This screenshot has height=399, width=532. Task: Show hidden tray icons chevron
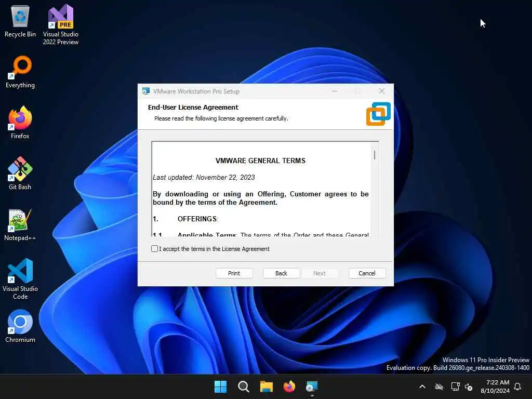coord(422,387)
